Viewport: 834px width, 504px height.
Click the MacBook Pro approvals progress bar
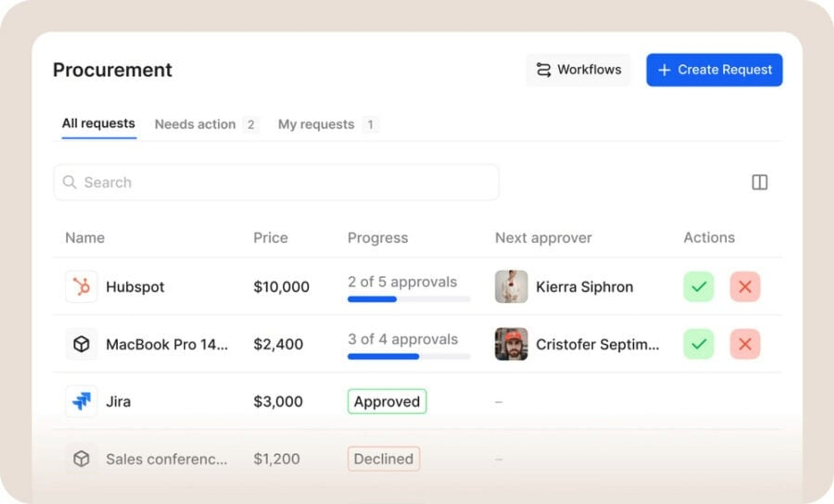tap(409, 356)
